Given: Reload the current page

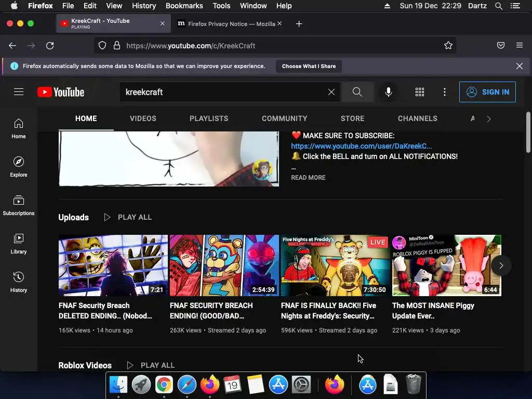Looking at the screenshot, I should coord(50,46).
